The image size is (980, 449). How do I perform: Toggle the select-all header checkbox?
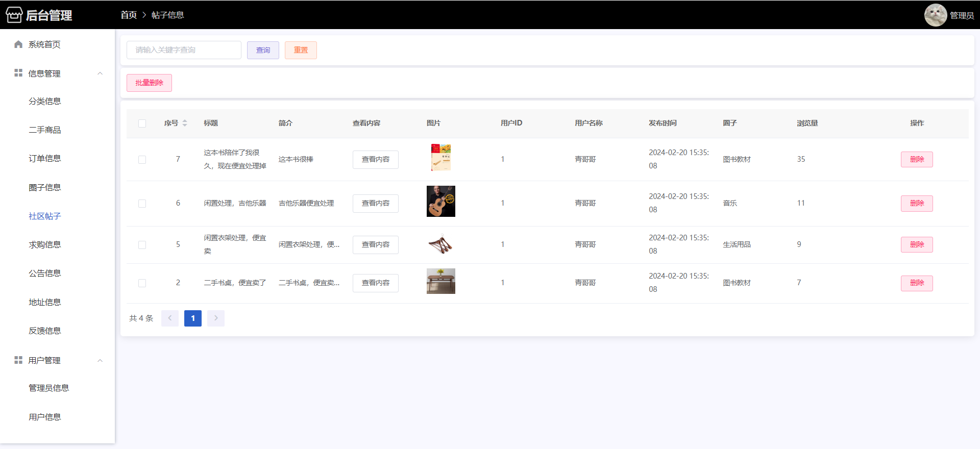pos(142,123)
